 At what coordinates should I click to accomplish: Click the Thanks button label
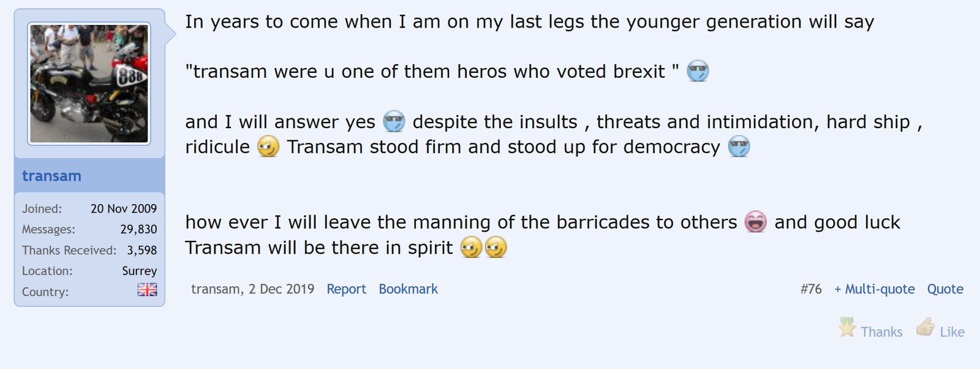pyautogui.click(x=881, y=332)
